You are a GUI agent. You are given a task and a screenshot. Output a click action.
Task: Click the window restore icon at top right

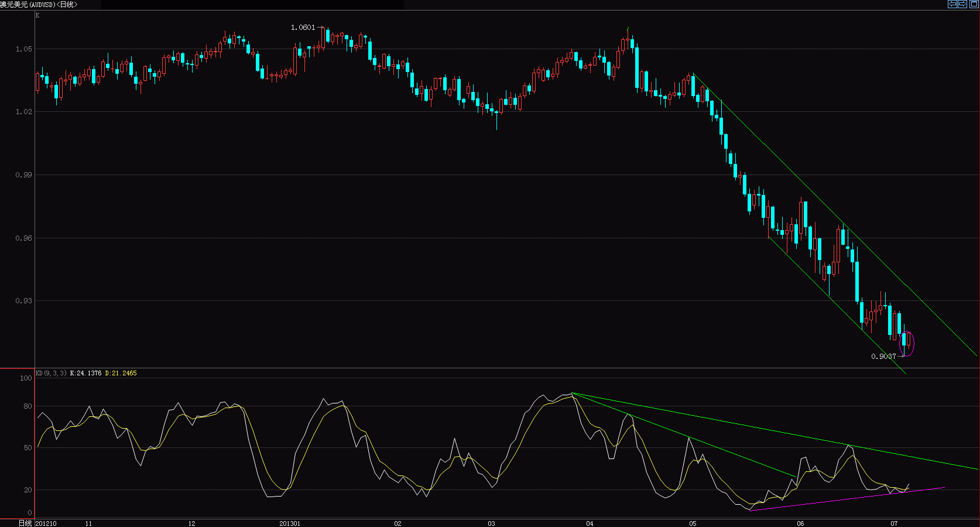pyautogui.click(x=974, y=4)
